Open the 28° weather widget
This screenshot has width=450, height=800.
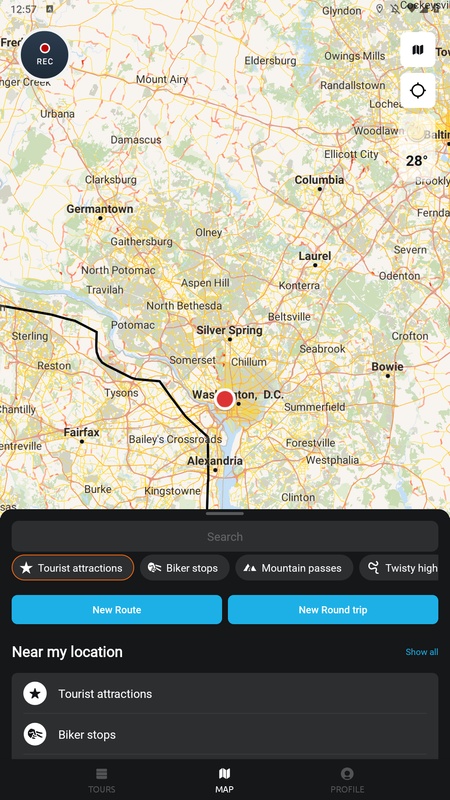point(417,148)
